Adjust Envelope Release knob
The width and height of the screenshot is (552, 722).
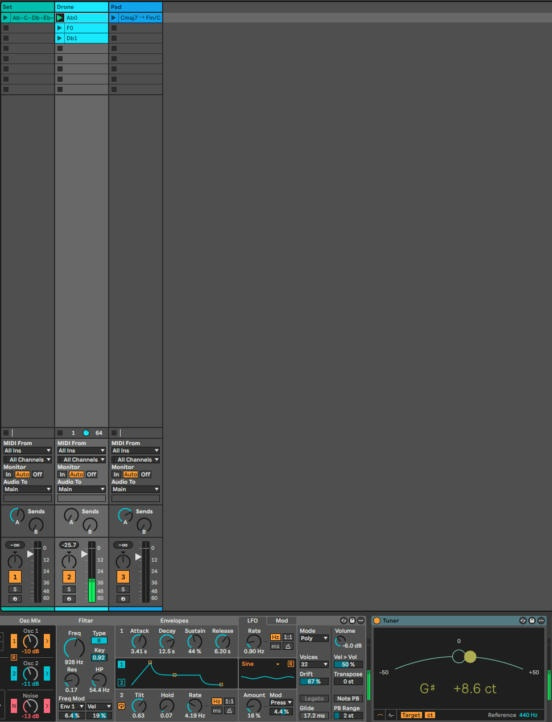[222, 641]
